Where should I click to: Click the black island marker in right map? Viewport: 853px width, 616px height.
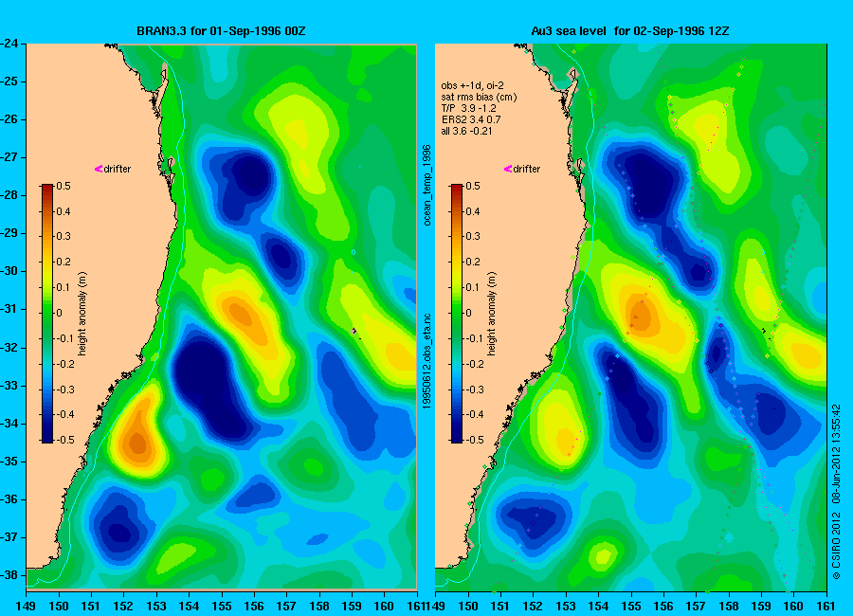click(764, 331)
